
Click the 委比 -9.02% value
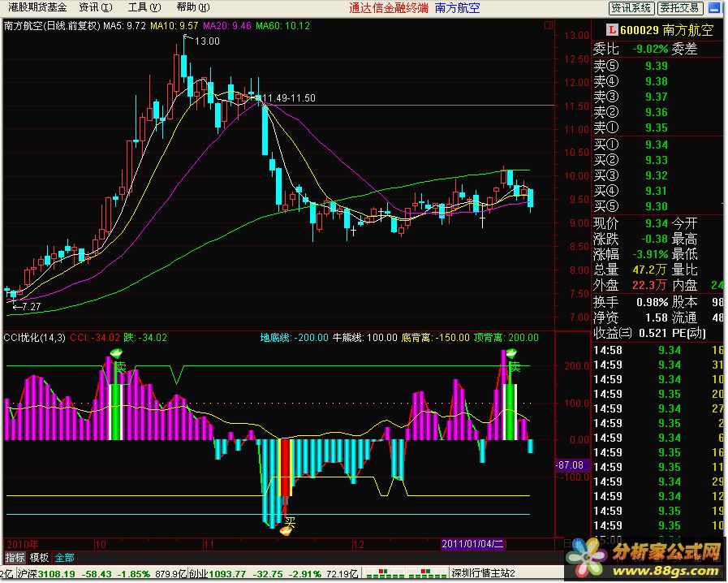[650, 49]
